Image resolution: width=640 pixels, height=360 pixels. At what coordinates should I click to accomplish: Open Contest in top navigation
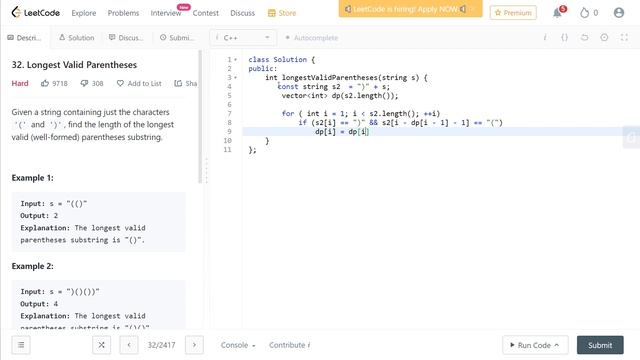click(x=206, y=13)
